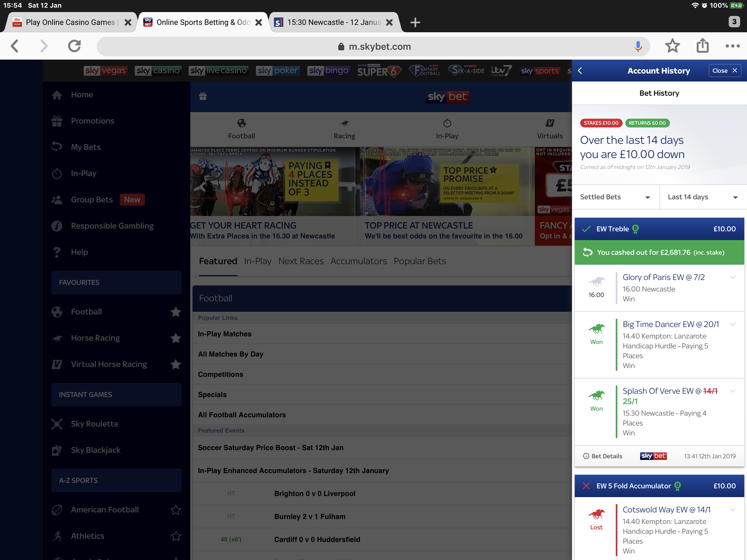Screen dimensions: 747x560
Task: Switch to the Popular Bets tab
Action: [x=419, y=261]
